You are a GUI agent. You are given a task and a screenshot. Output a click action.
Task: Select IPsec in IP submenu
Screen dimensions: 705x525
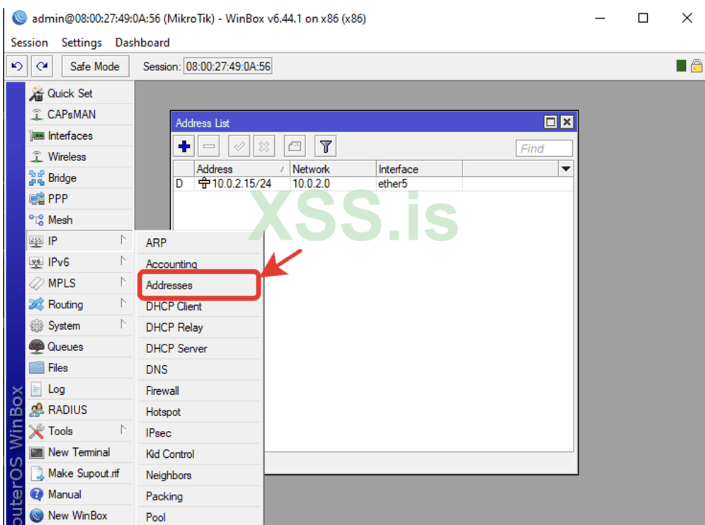click(x=199, y=433)
